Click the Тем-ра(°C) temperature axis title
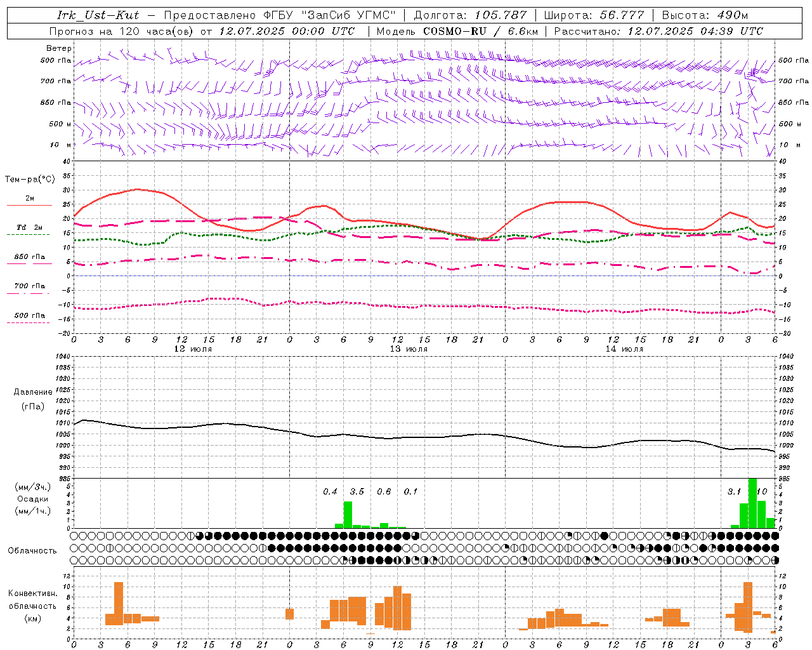 click(30, 180)
